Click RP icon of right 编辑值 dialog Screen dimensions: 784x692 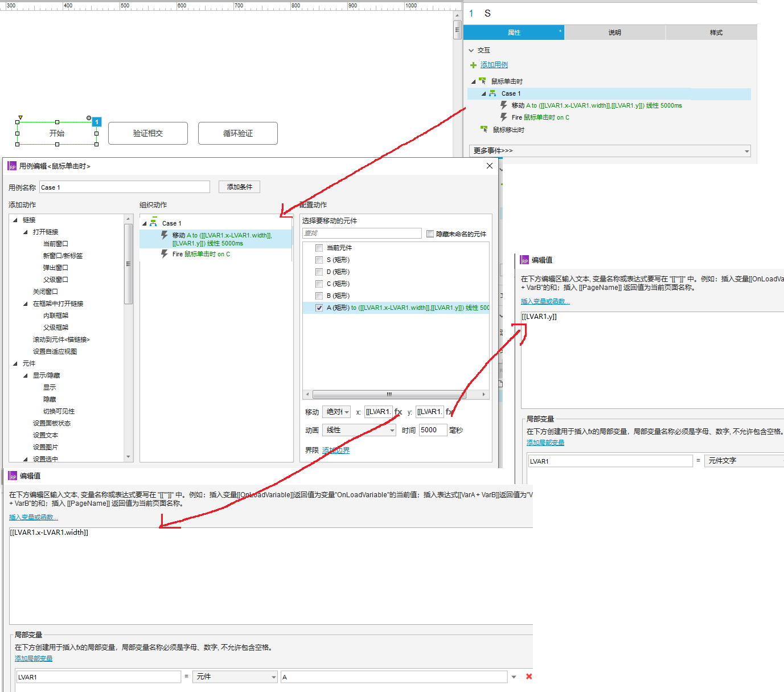[x=525, y=260]
